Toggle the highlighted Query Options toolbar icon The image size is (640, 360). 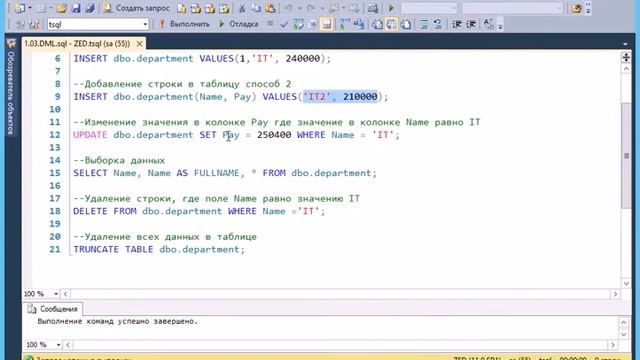327,24
